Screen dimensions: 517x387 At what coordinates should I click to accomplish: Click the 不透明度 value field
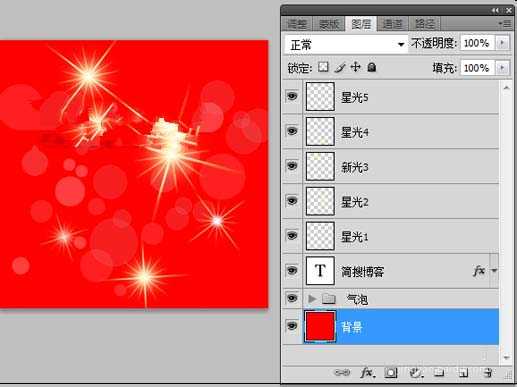477,43
